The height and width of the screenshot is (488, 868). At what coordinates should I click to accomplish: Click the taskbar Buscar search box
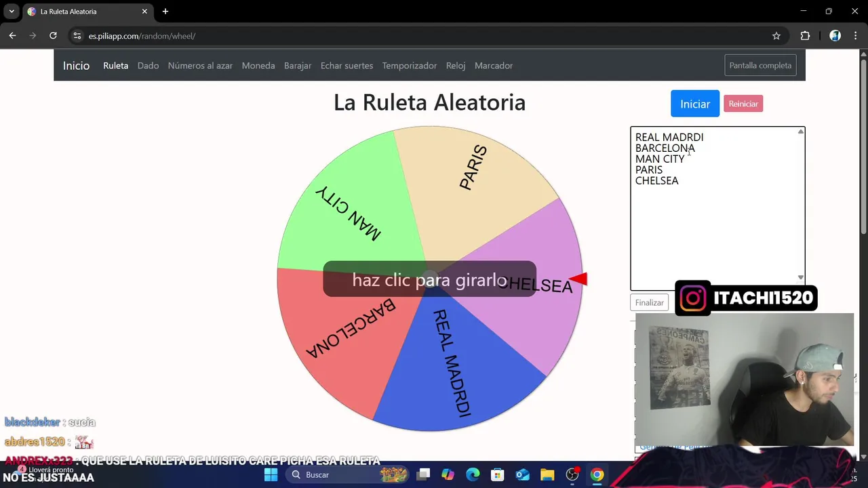pos(347,474)
